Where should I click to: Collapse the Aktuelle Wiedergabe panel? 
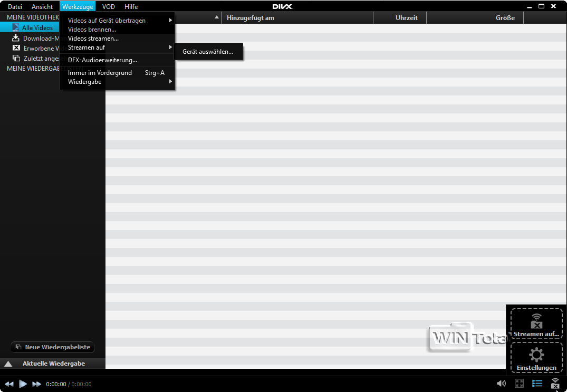pos(7,364)
